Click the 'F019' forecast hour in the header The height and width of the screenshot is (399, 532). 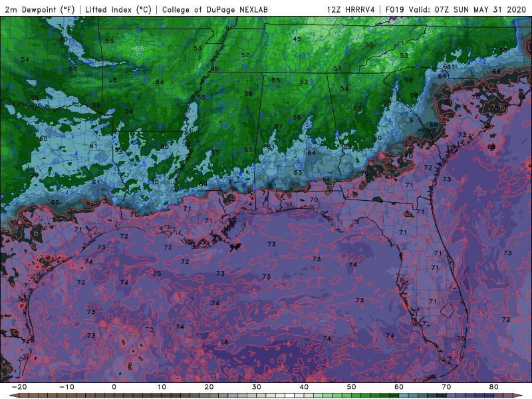click(394, 9)
